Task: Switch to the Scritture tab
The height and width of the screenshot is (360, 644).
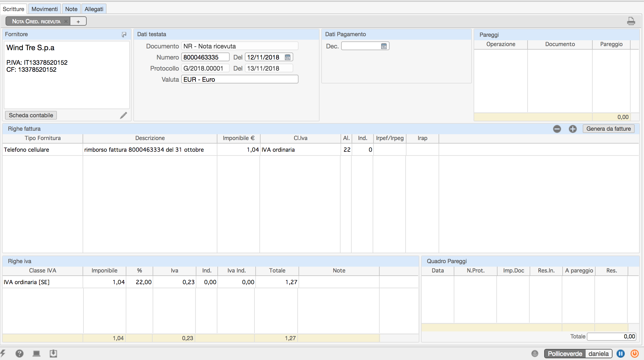Action: (x=13, y=9)
